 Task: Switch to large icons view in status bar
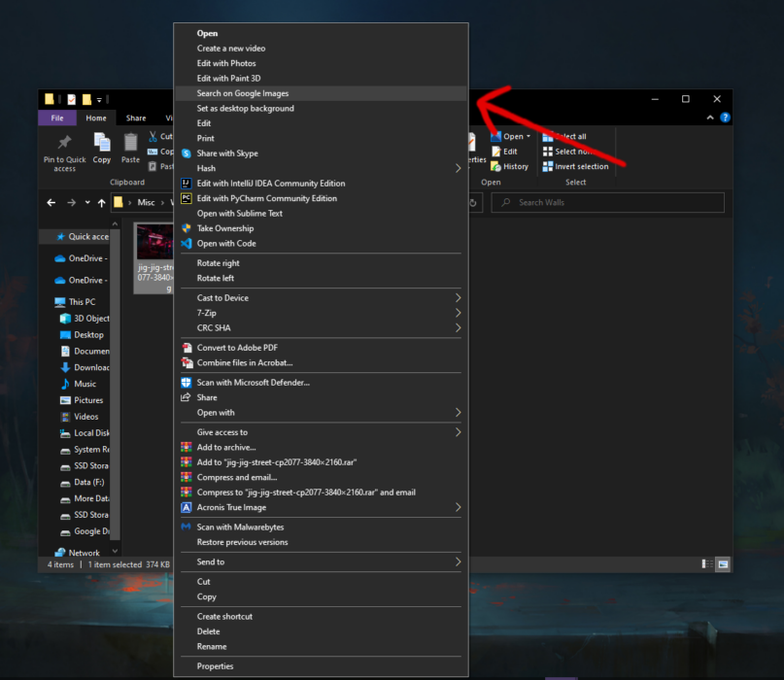point(723,564)
